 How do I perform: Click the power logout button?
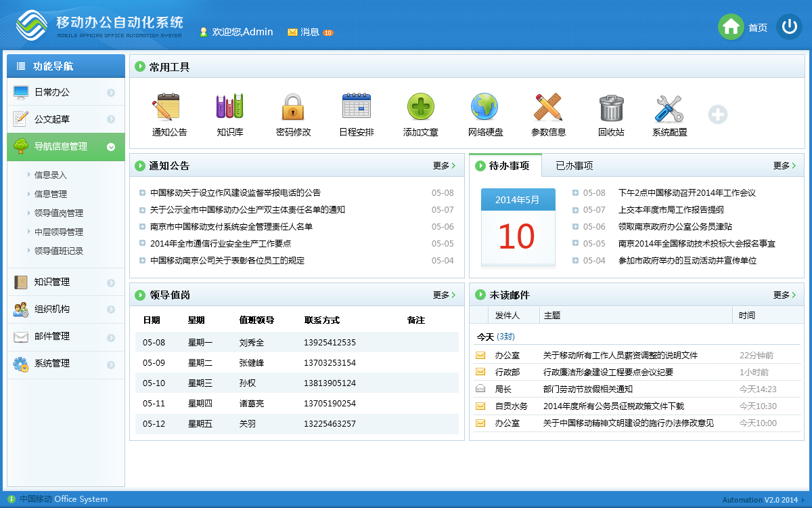(x=789, y=27)
